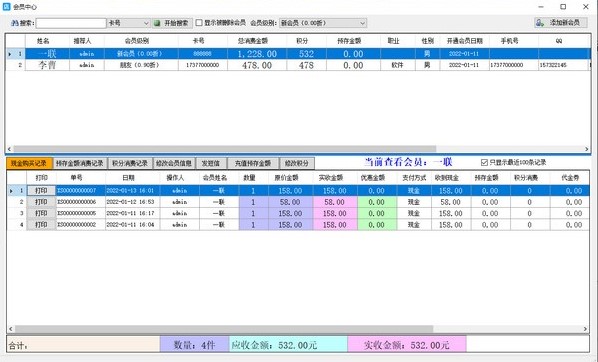Select the 修改积分 tab

tap(297, 163)
